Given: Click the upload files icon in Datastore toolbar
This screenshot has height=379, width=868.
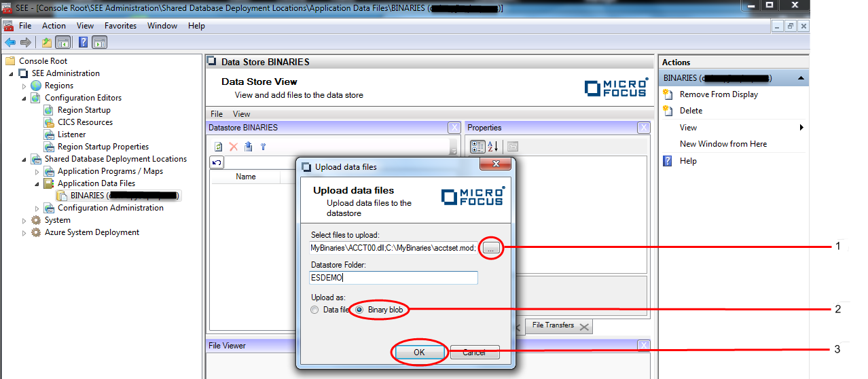Looking at the screenshot, I should coord(248,146).
